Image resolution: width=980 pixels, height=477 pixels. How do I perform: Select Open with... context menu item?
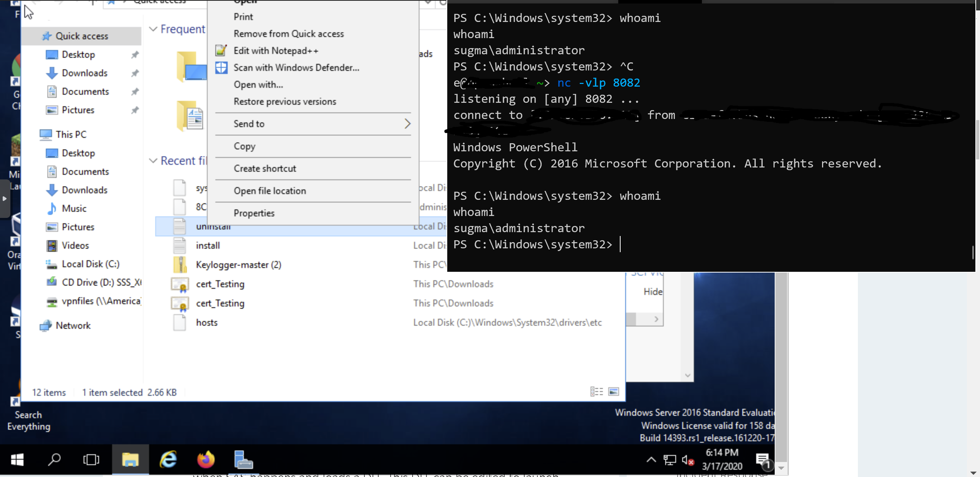tap(258, 84)
